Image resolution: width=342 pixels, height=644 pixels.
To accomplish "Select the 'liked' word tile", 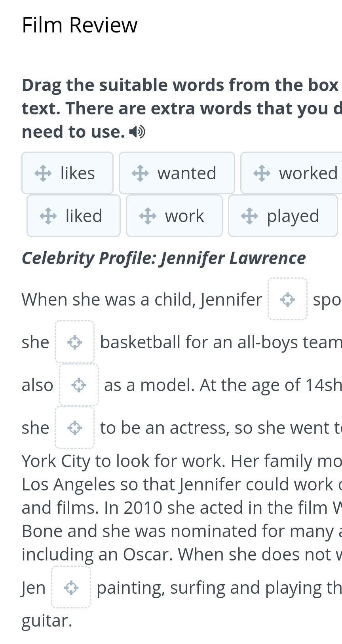I will pyautogui.click(x=74, y=216).
